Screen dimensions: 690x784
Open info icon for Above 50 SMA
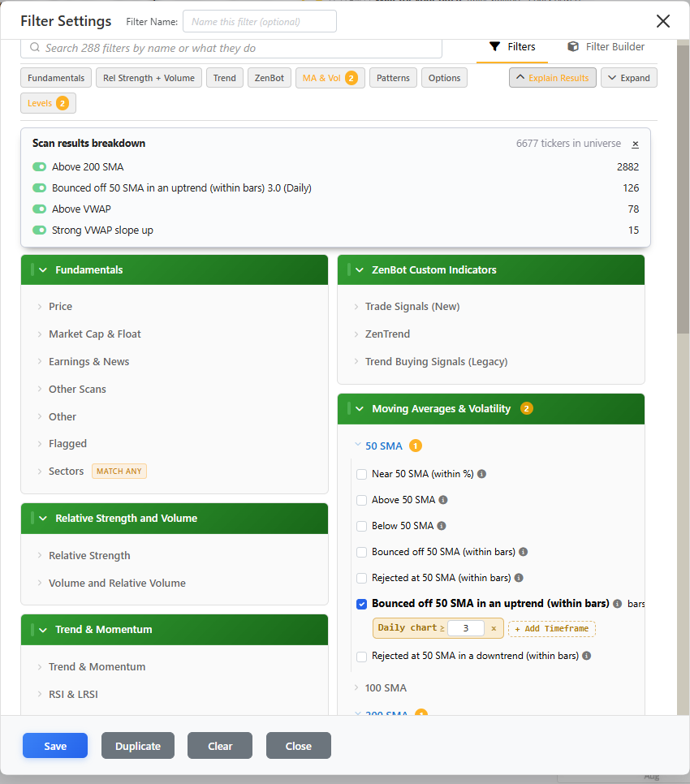tap(443, 499)
